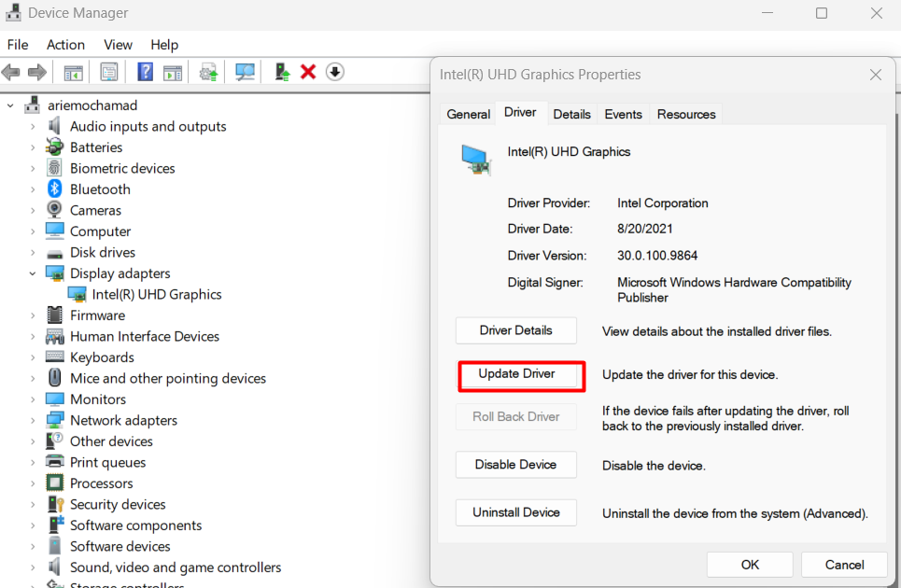
Task: Expand the Network adapters category
Action: coord(33,420)
